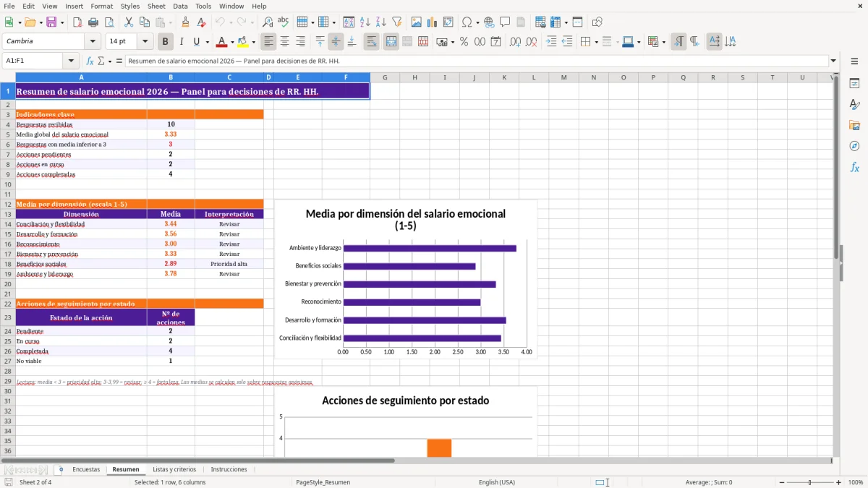The width and height of the screenshot is (868, 488).
Task: Click the zoom slider handle
Action: [810, 482]
